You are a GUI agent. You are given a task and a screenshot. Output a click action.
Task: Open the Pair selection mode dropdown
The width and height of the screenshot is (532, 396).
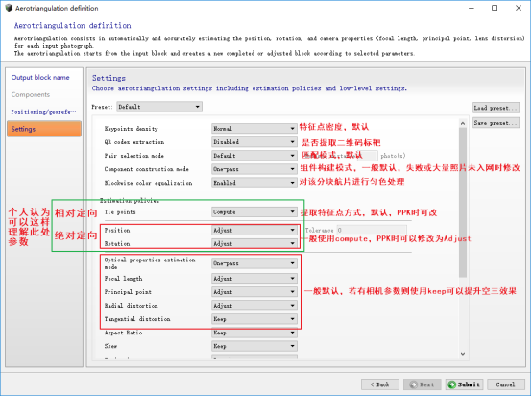[x=254, y=156]
